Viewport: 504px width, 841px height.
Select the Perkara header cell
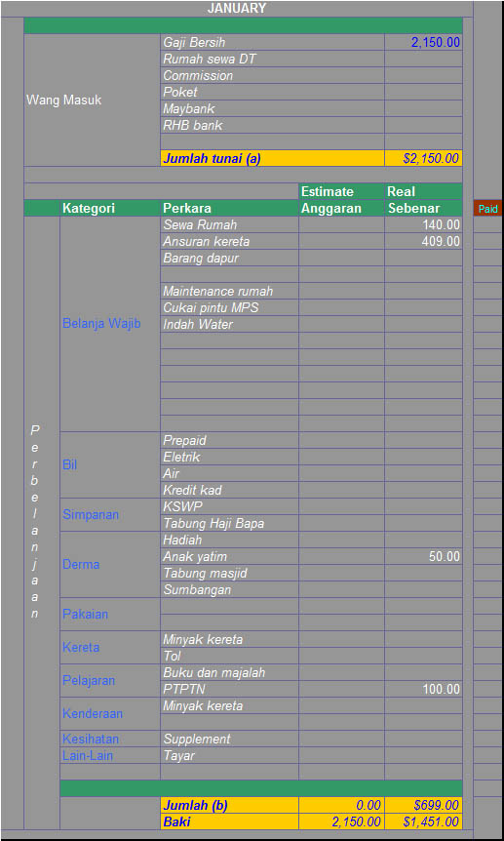pyautogui.click(x=229, y=208)
